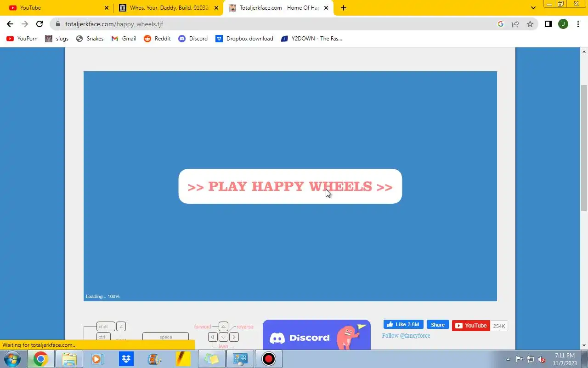
Task: Click the red YouTube subscribe button
Action: coord(471,326)
